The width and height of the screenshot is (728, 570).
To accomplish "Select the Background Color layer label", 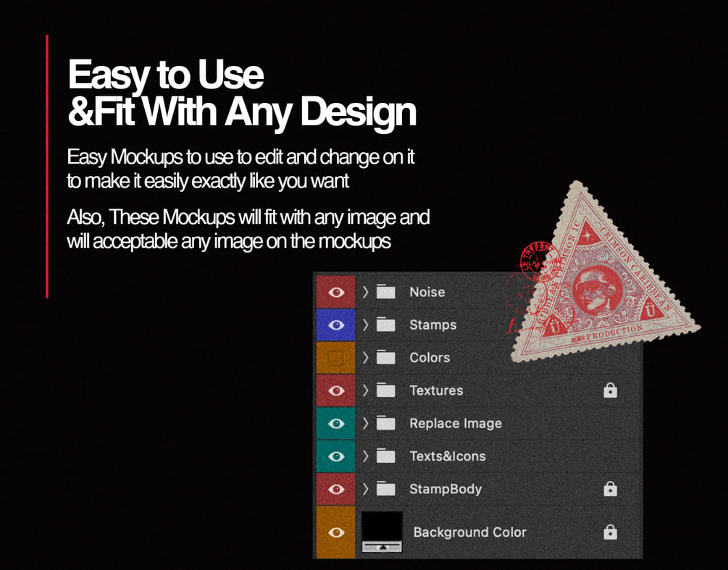I will pyautogui.click(x=470, y=532).
